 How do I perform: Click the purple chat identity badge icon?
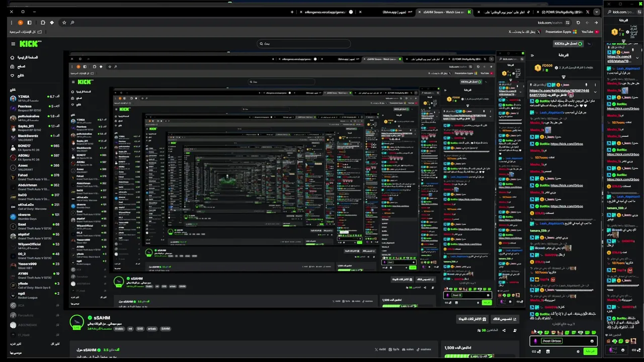point(535,341)
